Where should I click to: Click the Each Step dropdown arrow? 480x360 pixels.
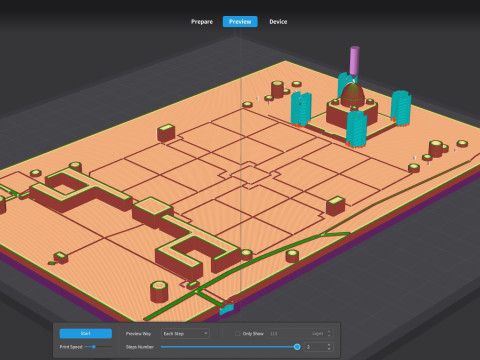[x=206, y=333]
